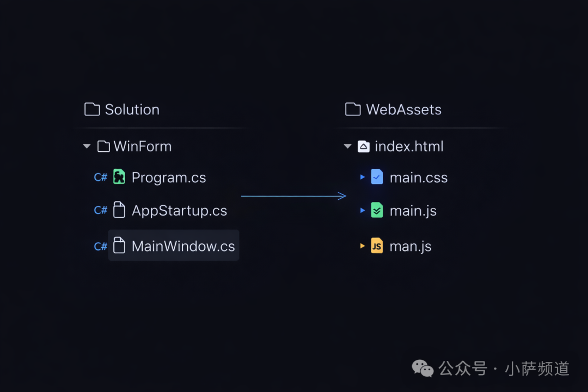
Task: Click the green Program.cs file icon
Action: [119, 177]
